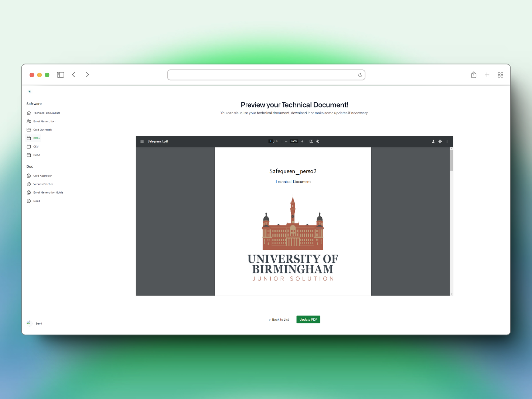Click the fit to page icon
The image size is (532, 399).
311,141
